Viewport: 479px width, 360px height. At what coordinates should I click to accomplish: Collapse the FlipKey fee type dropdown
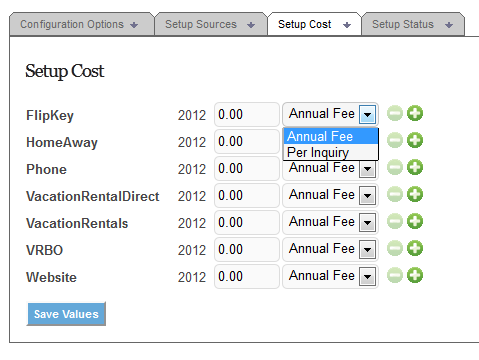368,114
